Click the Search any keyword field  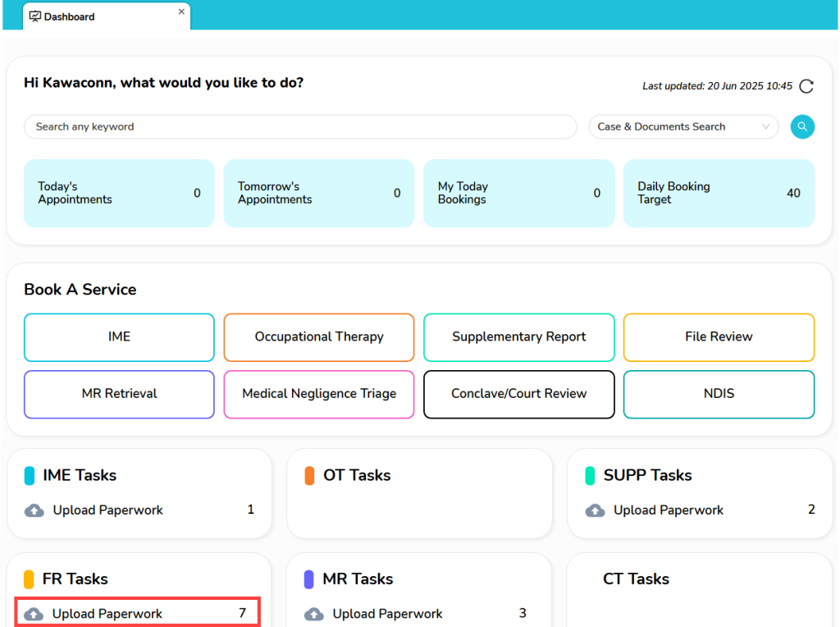pos(300,127)
